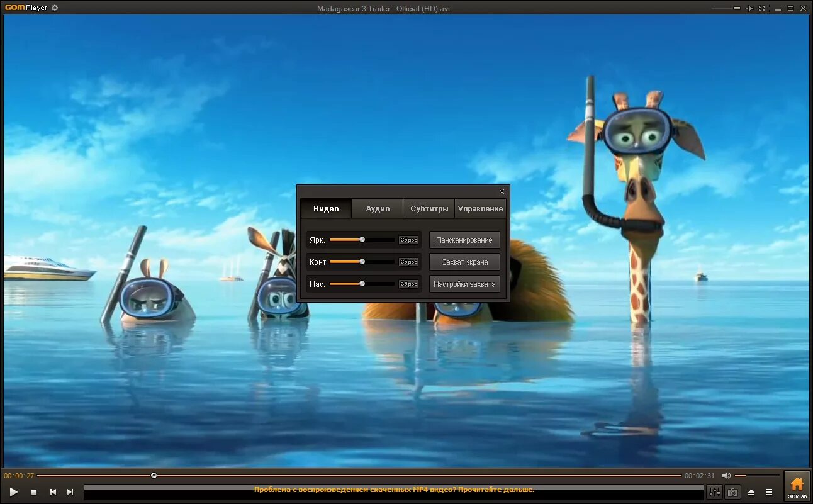Click the saturation (Нас.) slider handle

(x=362, y=283)
